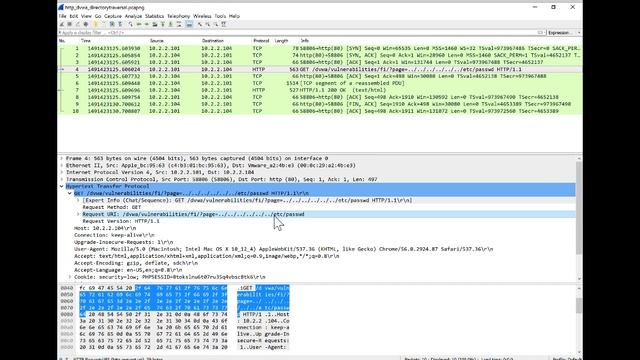Viewport: 640px width, 360px height.
Task: Focus the display filter input field
Action: [x=298, y=33]
